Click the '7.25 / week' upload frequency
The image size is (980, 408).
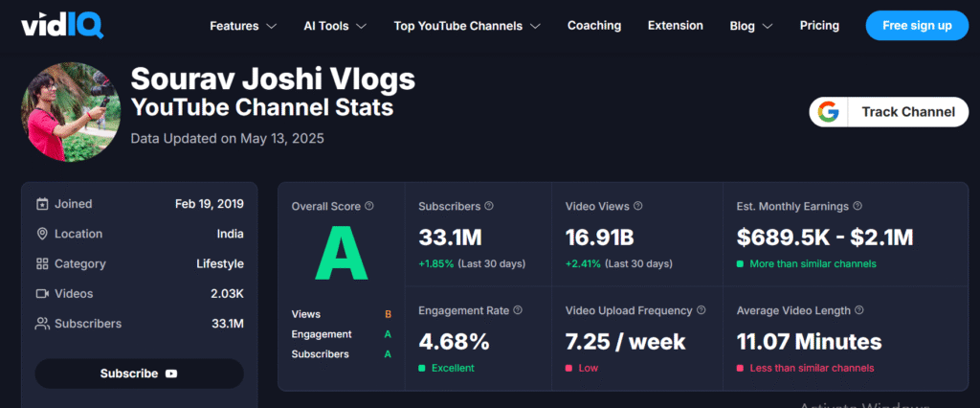pyautogui.click(x=626, y=342)
